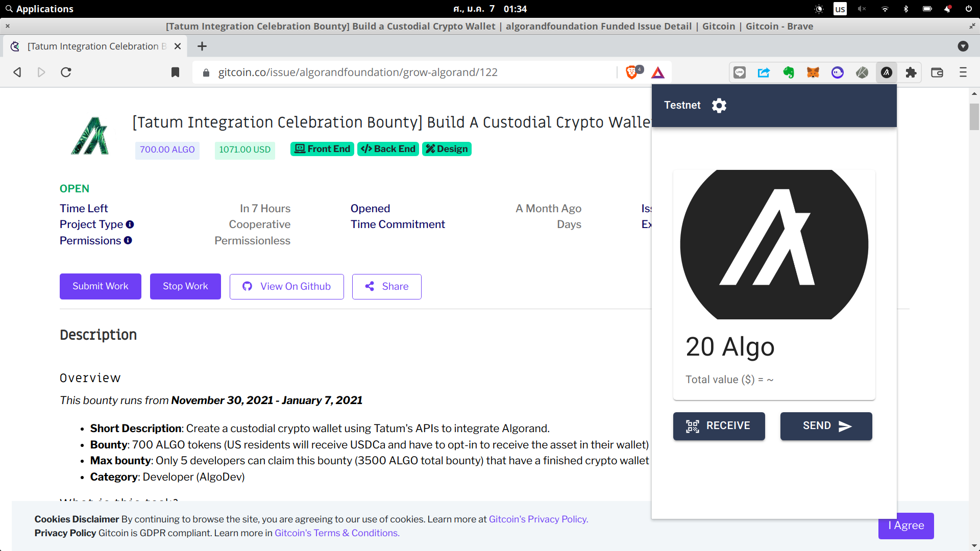Image resolution: width=980 pixels, height=551 pixels.
Task: Open Gitcoin's Privacy Policy link
Action: click(x=538, y=519)
